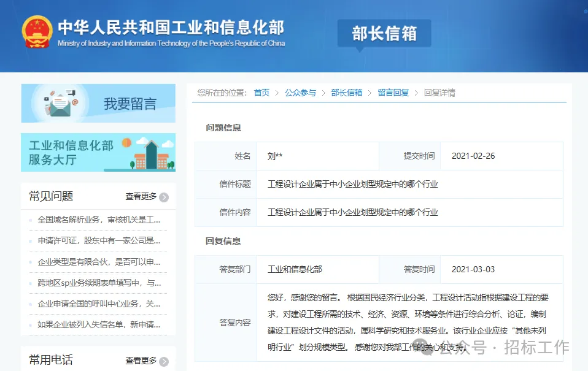Image resolution: width=588 pixels, height=371 pixels.
Task: Open FAQ 企业类型是有限合伙，是否可以申...
Action: coord(99,262)
